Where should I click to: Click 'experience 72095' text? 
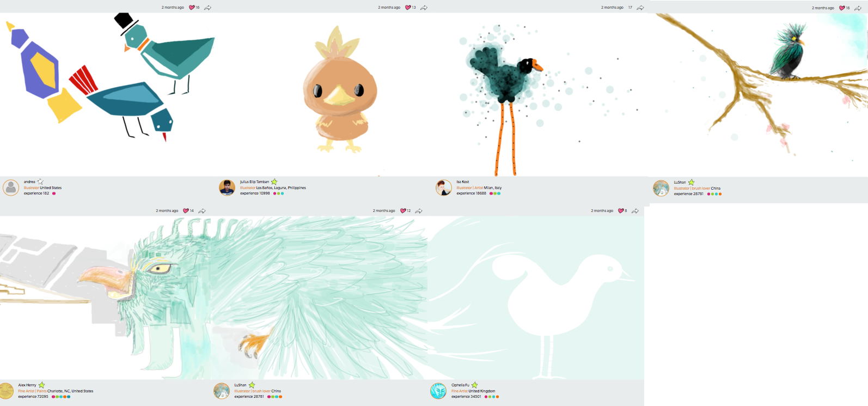pyautogui.click(x=33, y=397)
